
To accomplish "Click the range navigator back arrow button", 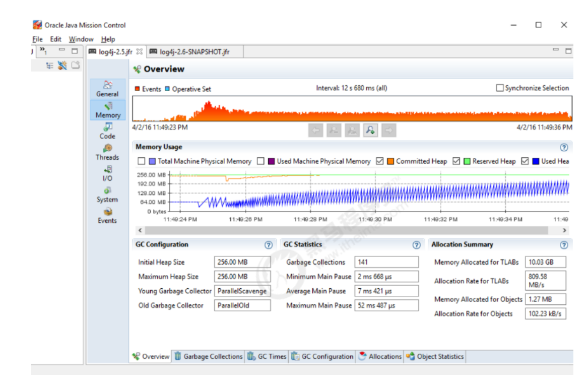I will click(x=316, y=130).
